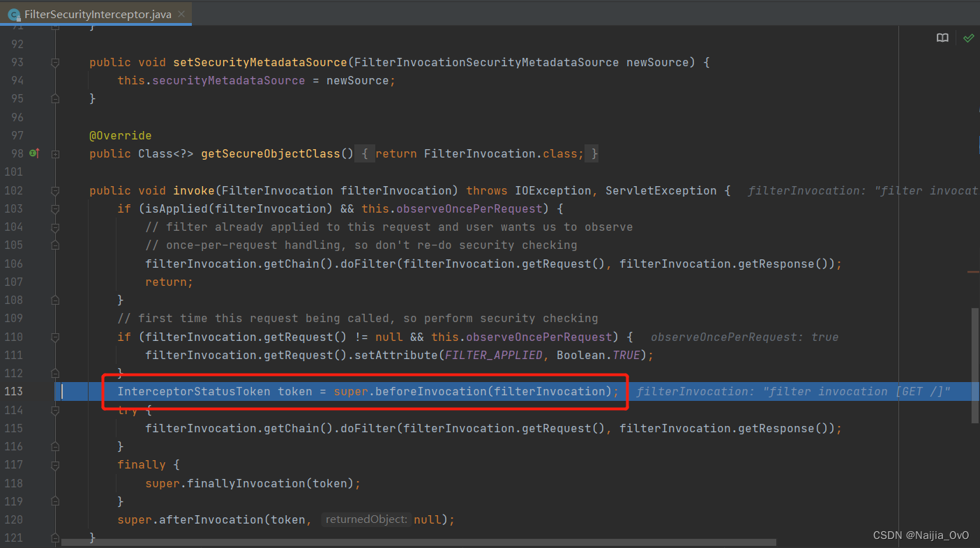This screenshot has width=980, height=548.
Task: Click IOException in the throws clause
Action: point(553,190)
